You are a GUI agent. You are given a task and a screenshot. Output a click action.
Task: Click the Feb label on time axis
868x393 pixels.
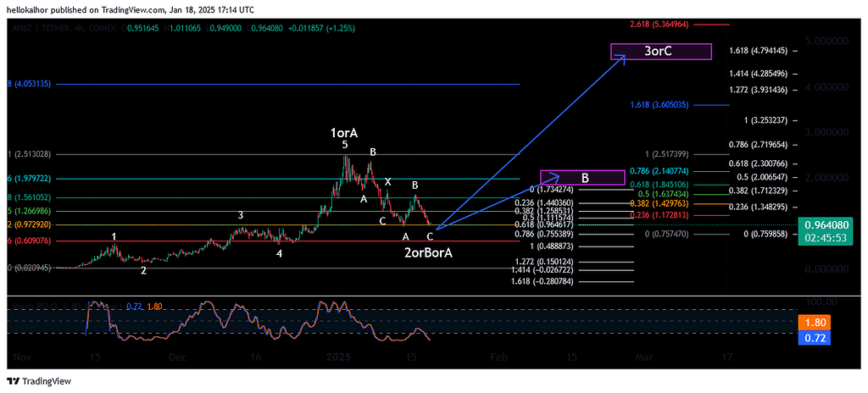[x=498, y=358]
